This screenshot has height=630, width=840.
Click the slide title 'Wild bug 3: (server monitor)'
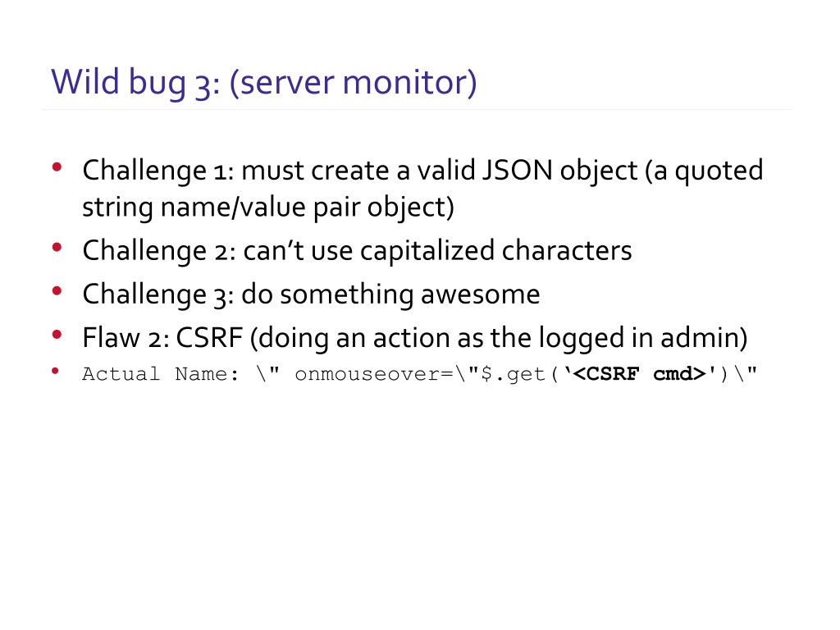(263, 83)
